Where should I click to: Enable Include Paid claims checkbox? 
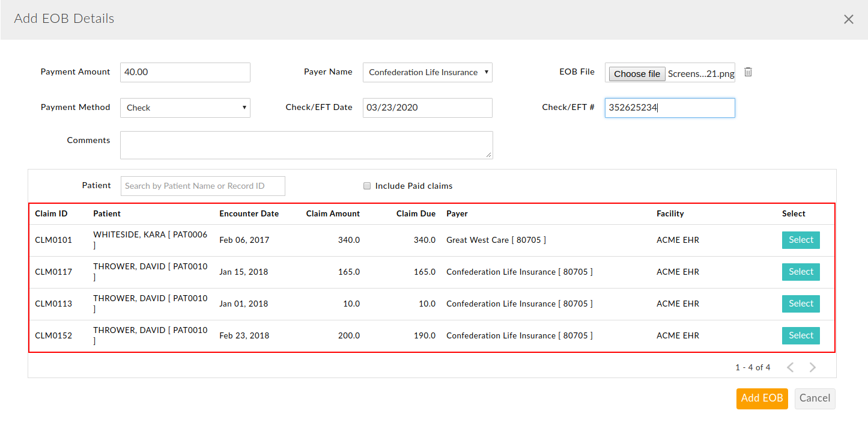click(367, 186)
